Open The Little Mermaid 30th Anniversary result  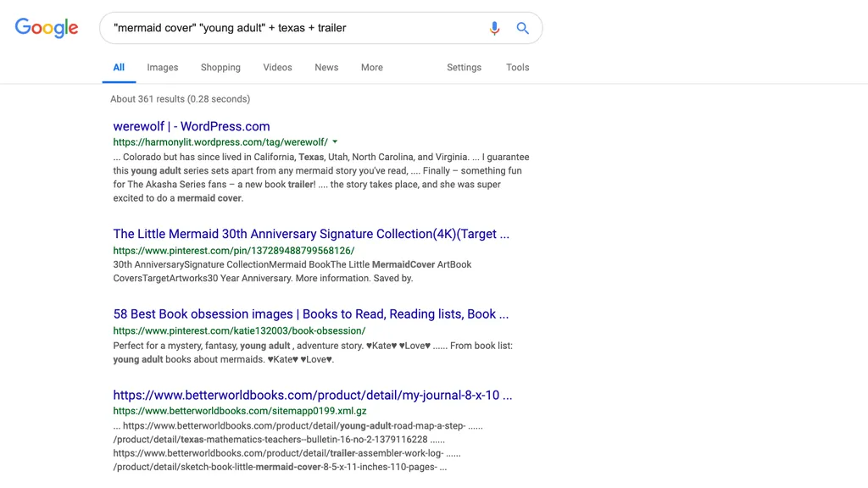coord(311,234)
